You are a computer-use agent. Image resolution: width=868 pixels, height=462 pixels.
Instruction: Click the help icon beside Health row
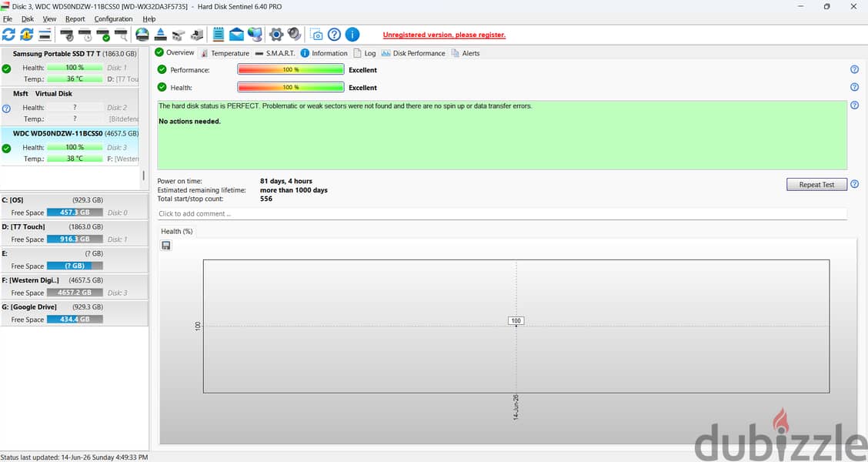pos(855,87)
